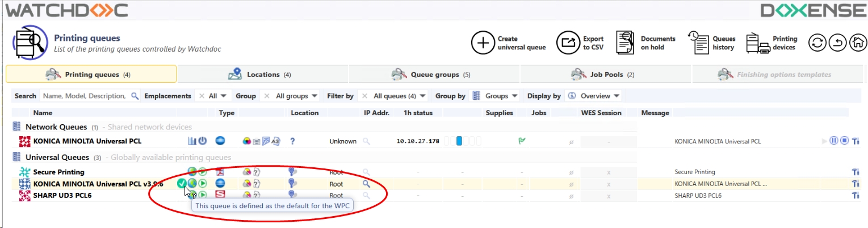The image size is (868, 228).
Task: Stop the KONICA MINOLTA network queue
Action: point(844,141)
